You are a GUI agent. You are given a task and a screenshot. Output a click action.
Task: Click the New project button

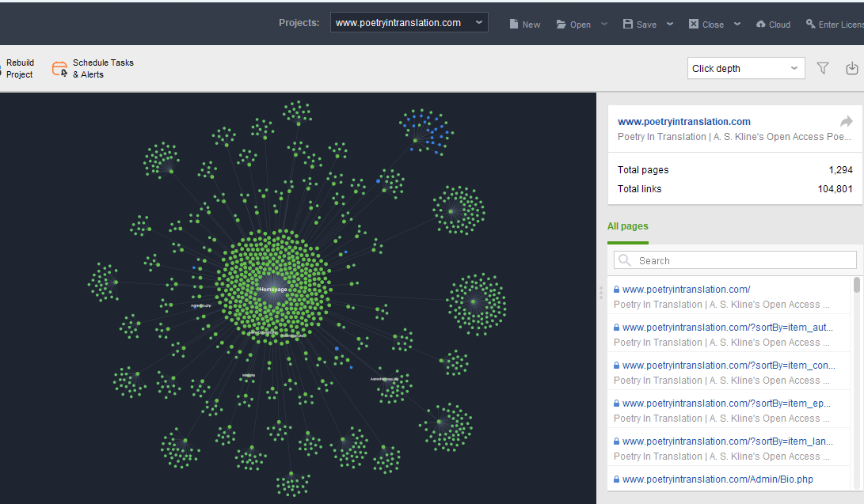(524, 25)
